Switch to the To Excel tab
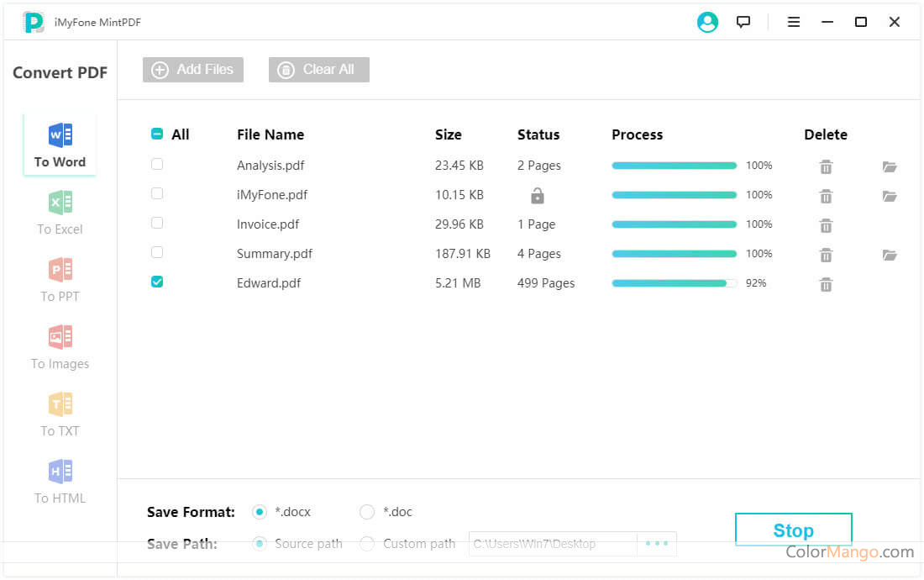This screenshot has width=924, height=580. click(x=60, y=213)
